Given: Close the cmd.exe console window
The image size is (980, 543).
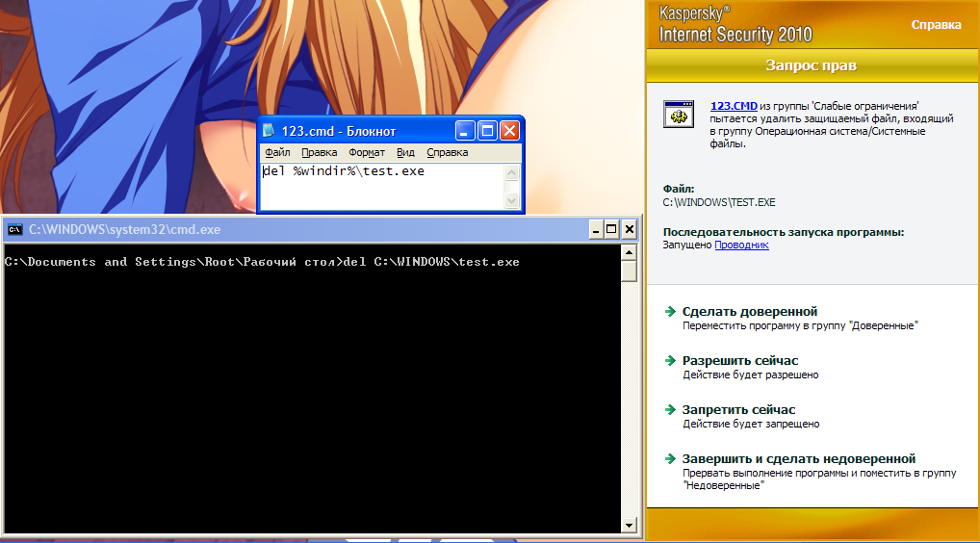Looking at the screenshot, I should coord(630,229).
